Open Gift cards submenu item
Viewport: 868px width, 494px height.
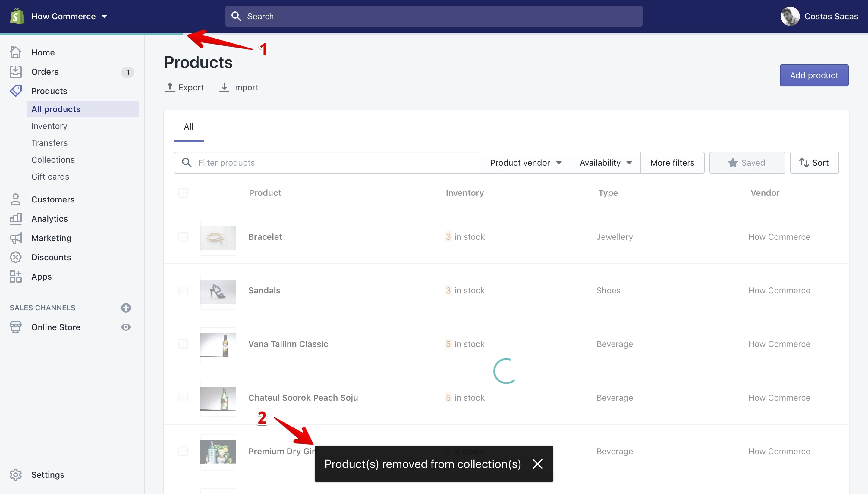point(50,177)
